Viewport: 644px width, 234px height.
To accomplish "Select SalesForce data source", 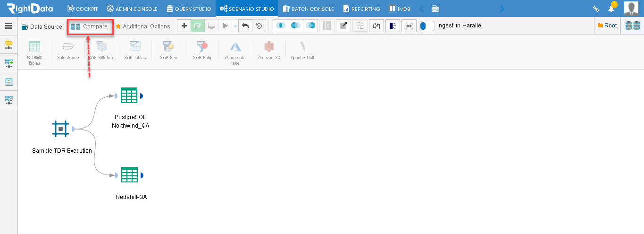I will tap(68, 51).
